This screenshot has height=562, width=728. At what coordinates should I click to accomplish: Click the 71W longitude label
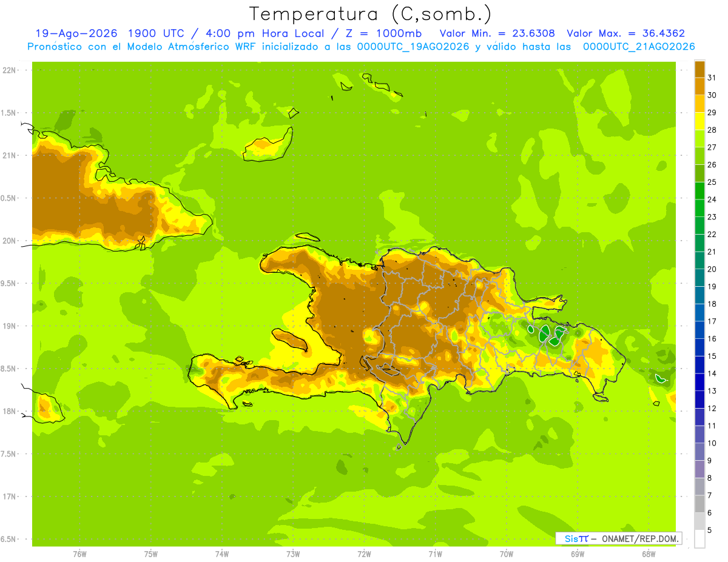pos(435,554)
